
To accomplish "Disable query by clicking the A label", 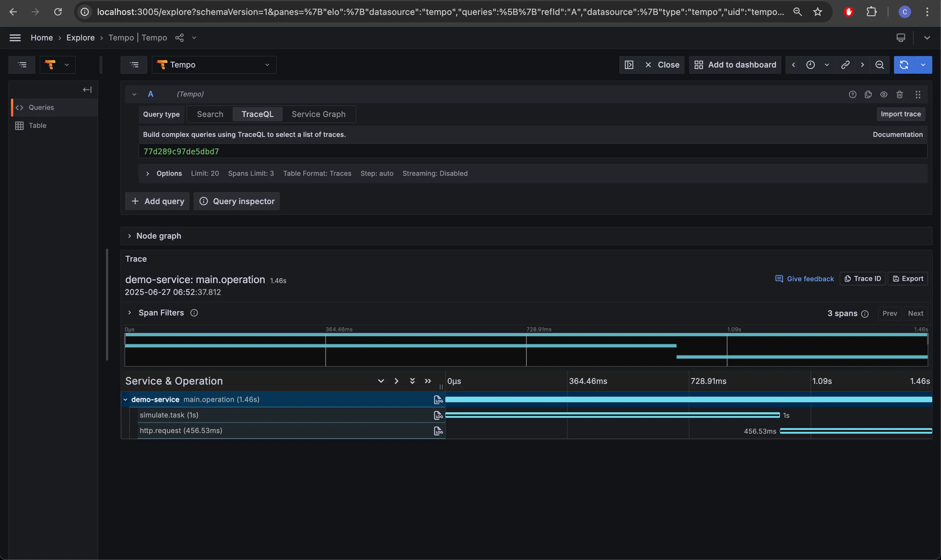I will (x=151, y=94).
